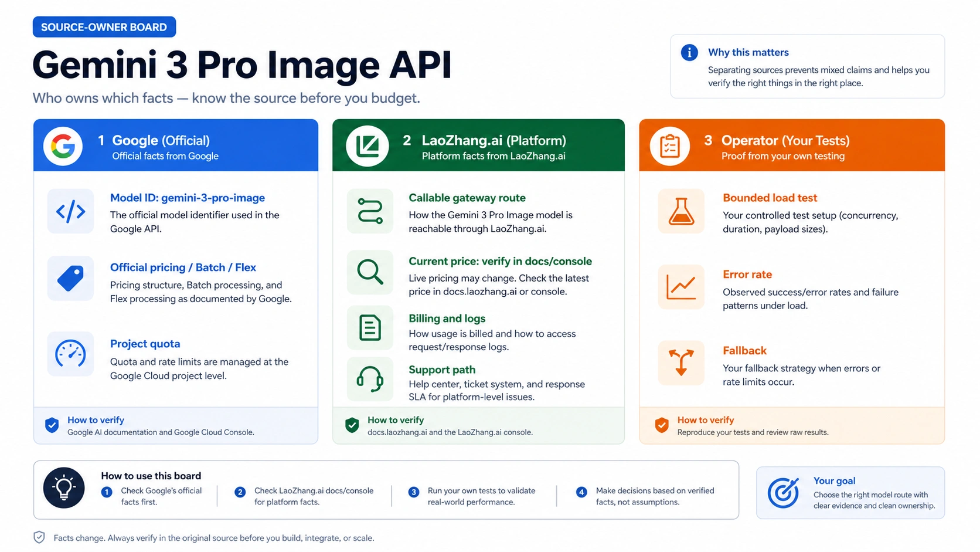Click 'Official facts from Google' subtitle
Screen dimensions: 980x552
click(x=165, y=156)
